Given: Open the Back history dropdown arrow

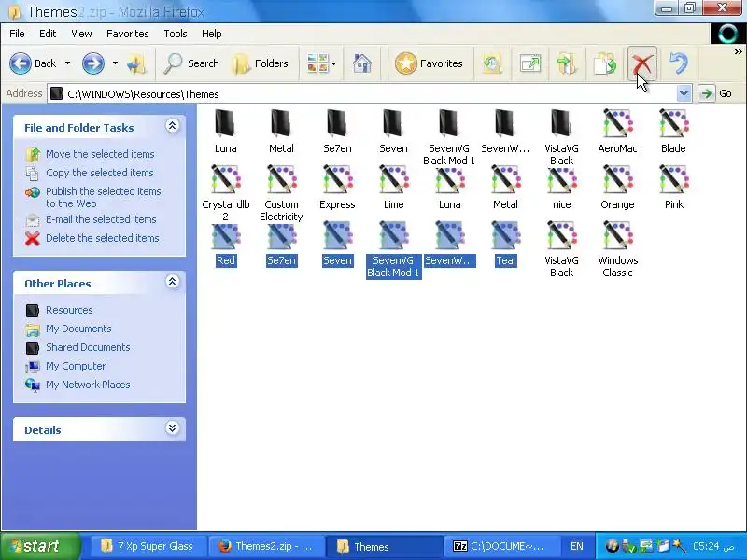Looking at the screenshot, I should pyautogui.click(x=67, y=63).
